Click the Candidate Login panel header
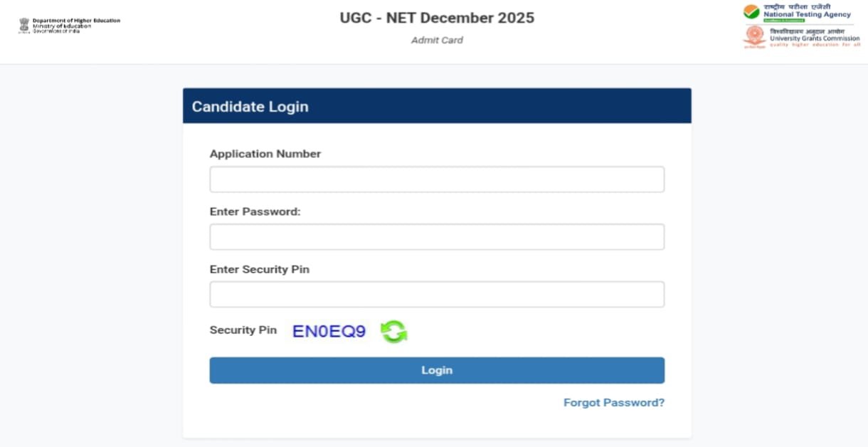This screenshot has height=447, width=868. (x=437, y=107)
